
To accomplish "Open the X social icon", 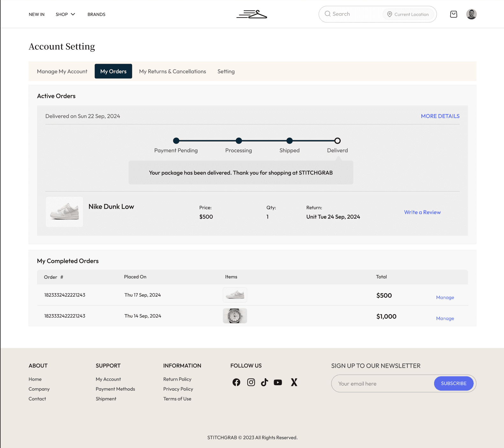I will click(294, 382).
